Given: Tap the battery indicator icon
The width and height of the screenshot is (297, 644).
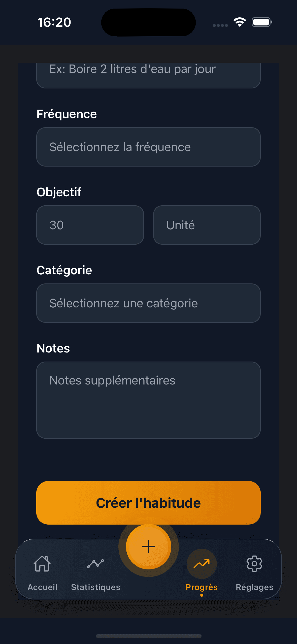Looking at the screenshot, I should (x=262, y=22).
